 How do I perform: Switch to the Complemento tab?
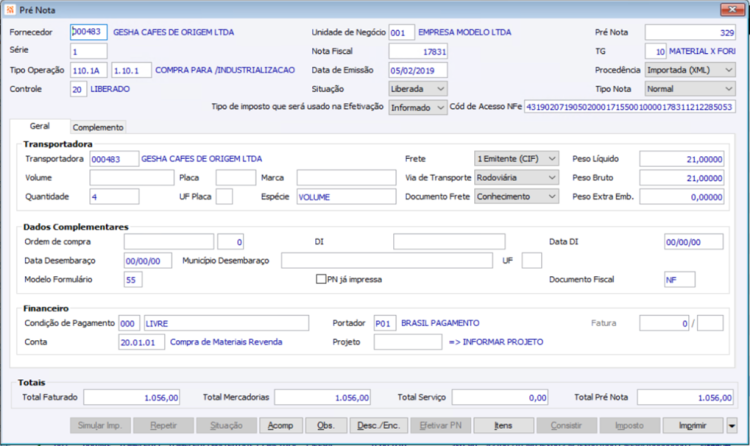pos(98,127)
